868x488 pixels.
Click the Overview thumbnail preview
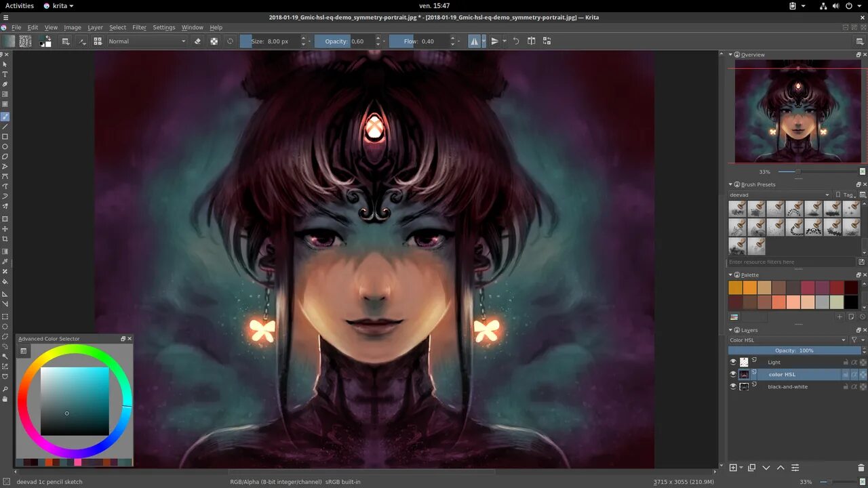point(797,111)
